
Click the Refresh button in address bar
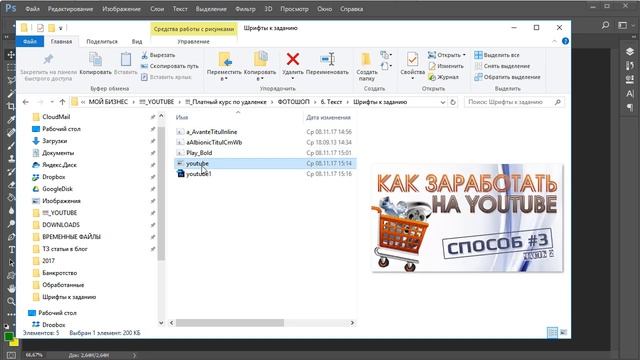[453, 102]
